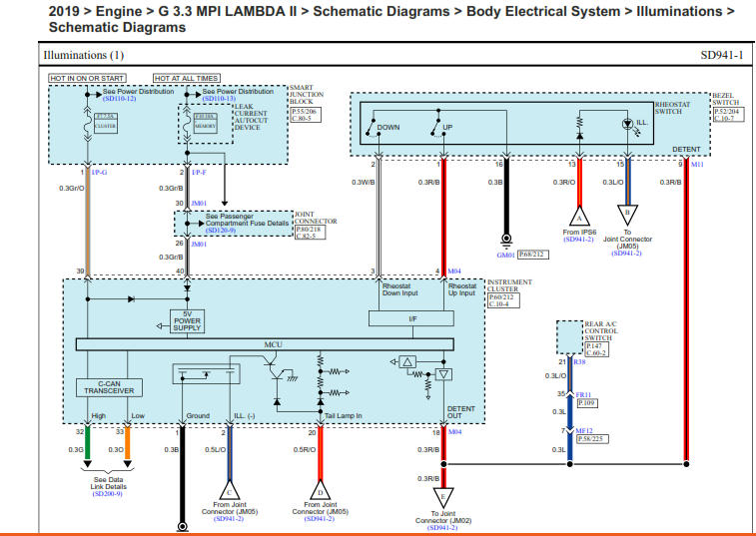This screenshot has width=756, height=536.
Task: Open SD941-2 link below connector C
Action: (x=229, y=519)
